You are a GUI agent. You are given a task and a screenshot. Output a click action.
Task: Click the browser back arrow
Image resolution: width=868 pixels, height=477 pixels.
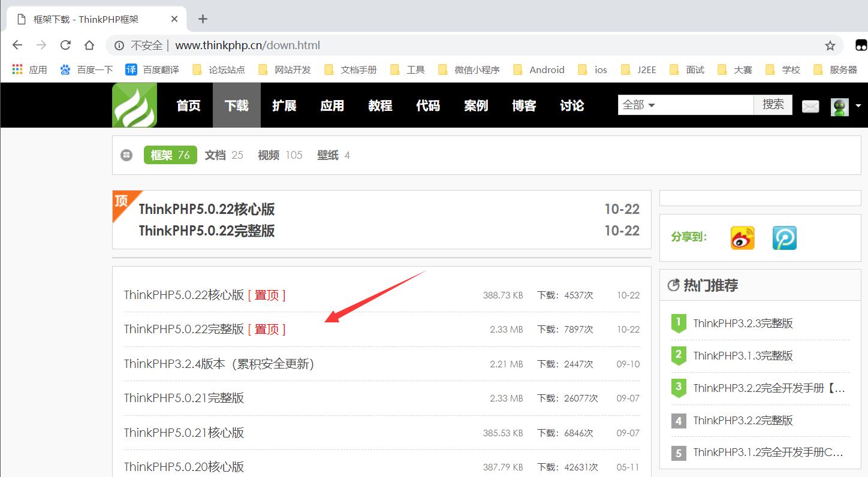pos(17,45)
